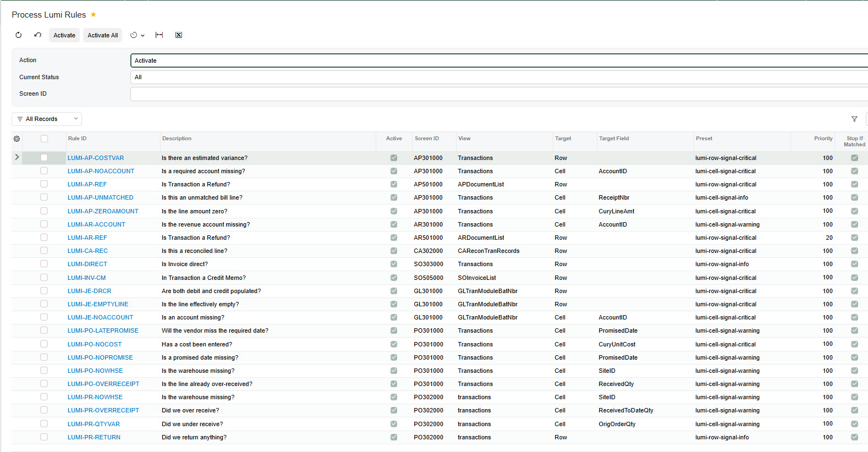Image resolution: width=868 pixels, height=452 pixels.
Task: Select checkbox for LUMI-AR-ACCOUNT row
Action: pyautogui.click(x=44, y=224)
